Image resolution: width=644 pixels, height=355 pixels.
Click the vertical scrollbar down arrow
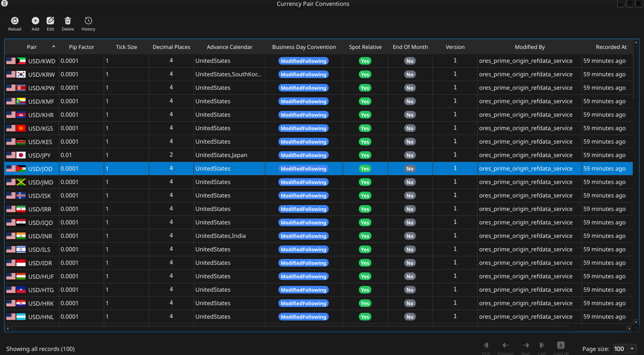[636, 322]
